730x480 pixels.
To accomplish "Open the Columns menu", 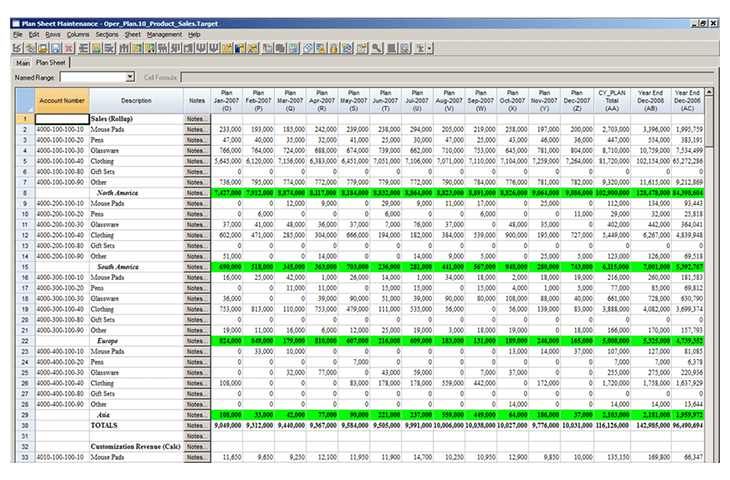I will point(78,34).
